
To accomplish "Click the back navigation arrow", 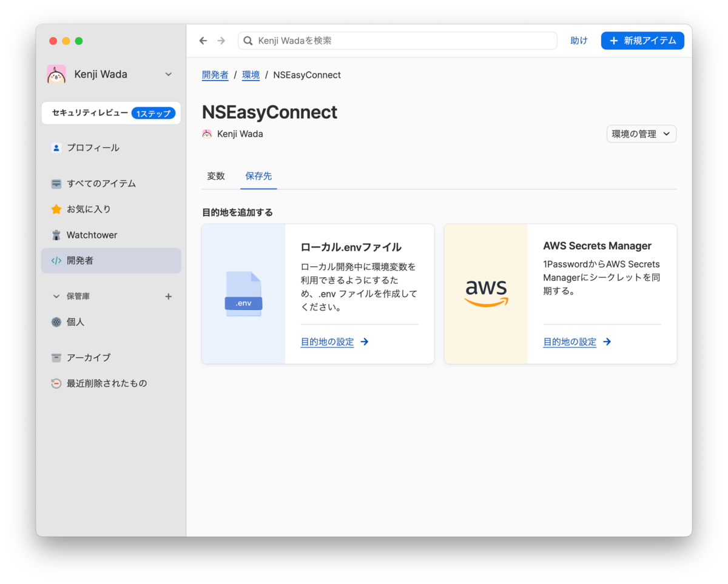I will [203, 41].
